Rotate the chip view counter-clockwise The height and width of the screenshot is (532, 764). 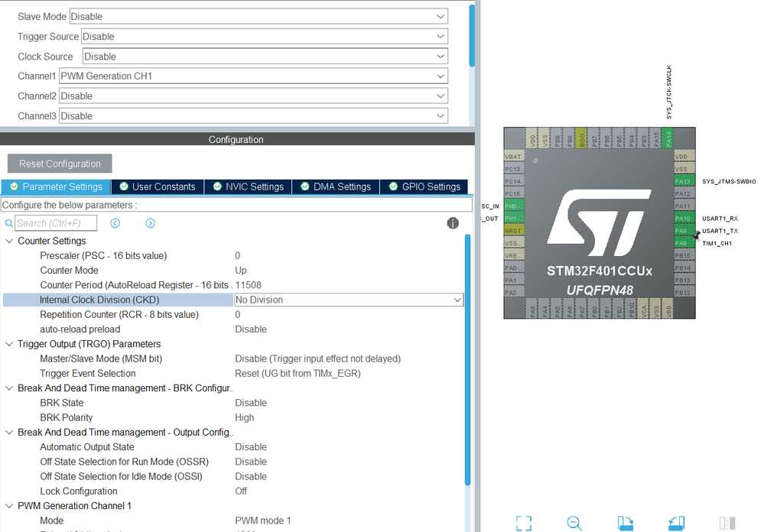click(676, 523)
